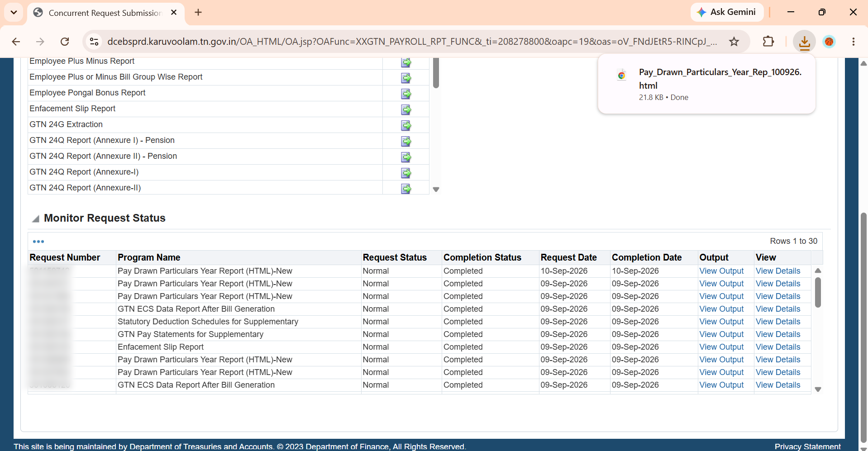
Task: Click the Request Date column header
Action: pos(568,257)
